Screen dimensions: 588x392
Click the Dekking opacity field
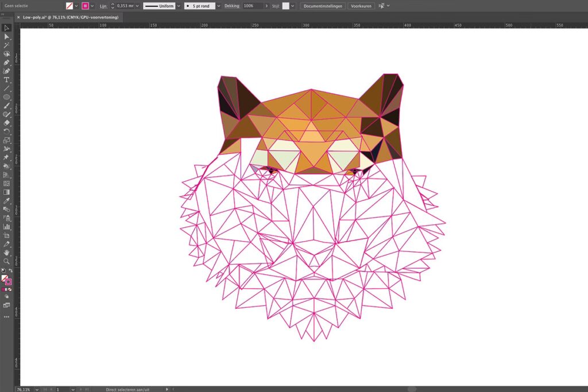click(252, 6)
